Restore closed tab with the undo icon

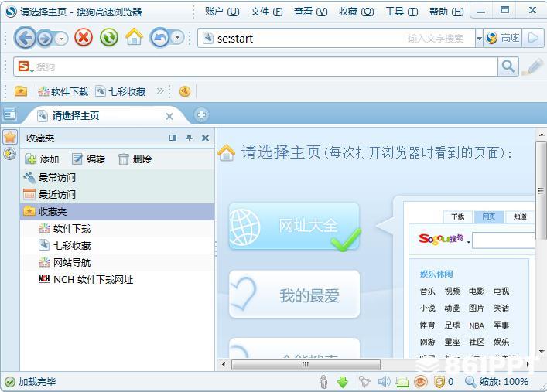[160, 38]
